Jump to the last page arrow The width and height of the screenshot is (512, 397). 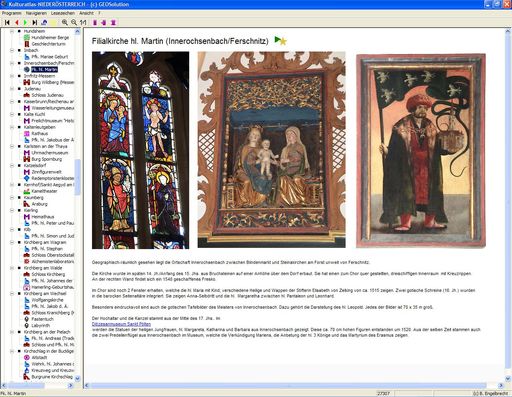(x=34, y=22)
